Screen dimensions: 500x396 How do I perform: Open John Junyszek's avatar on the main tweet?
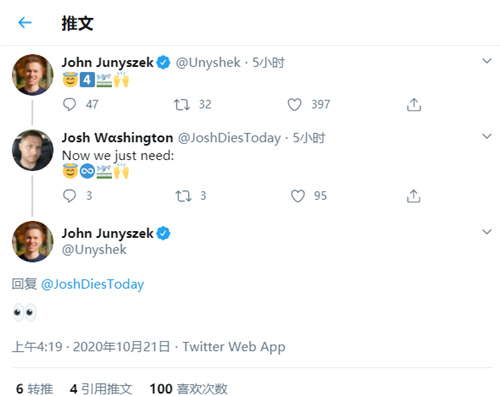point(32,241)
